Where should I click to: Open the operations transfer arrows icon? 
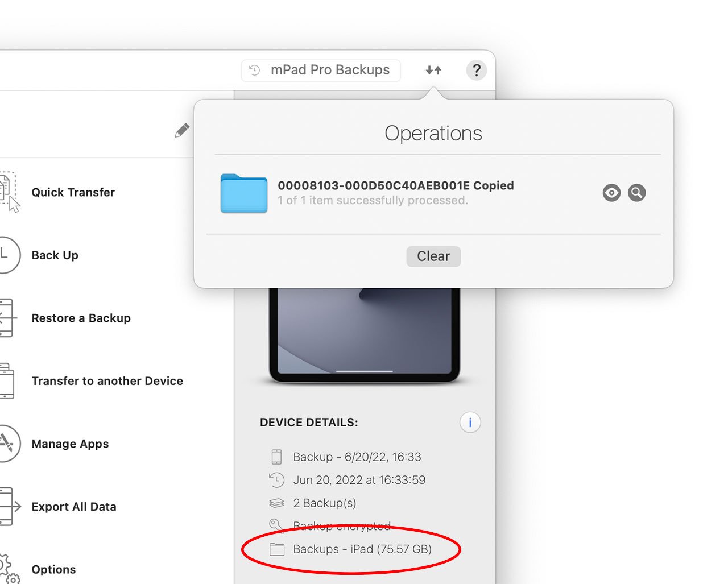pos(433,70)
